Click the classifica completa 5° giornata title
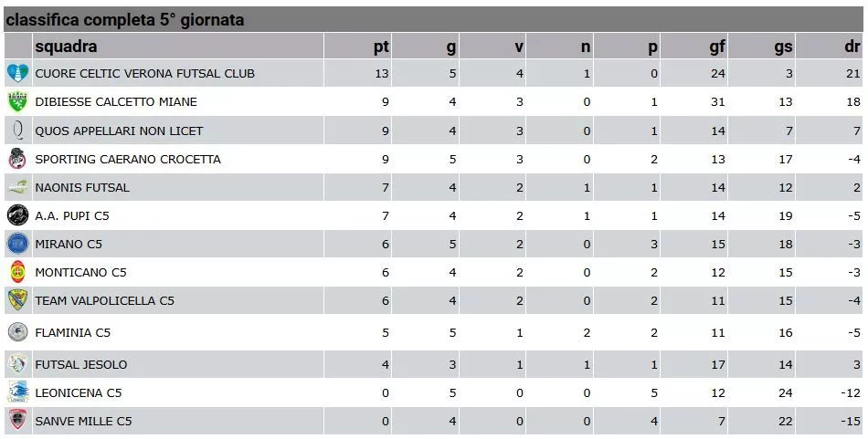Screen dimensions: 868x439 (x=125, y=19)
